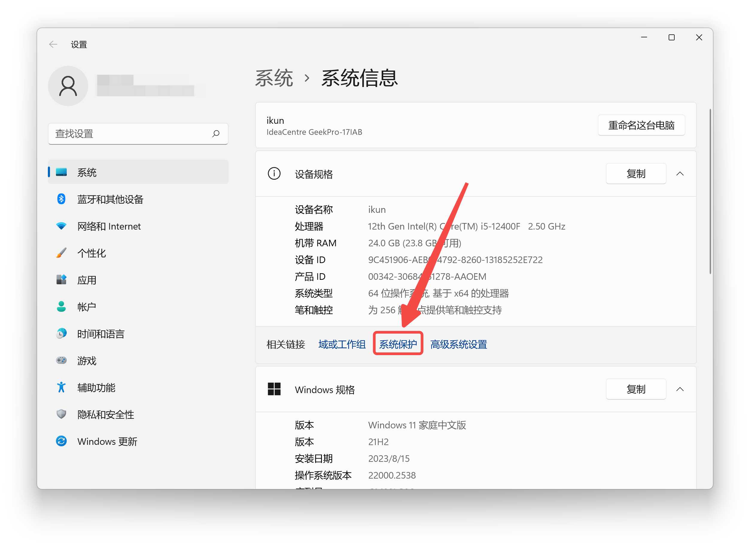Open the 系统保护 link
Screen dimensions: 756x556
[x=398, y=344]
